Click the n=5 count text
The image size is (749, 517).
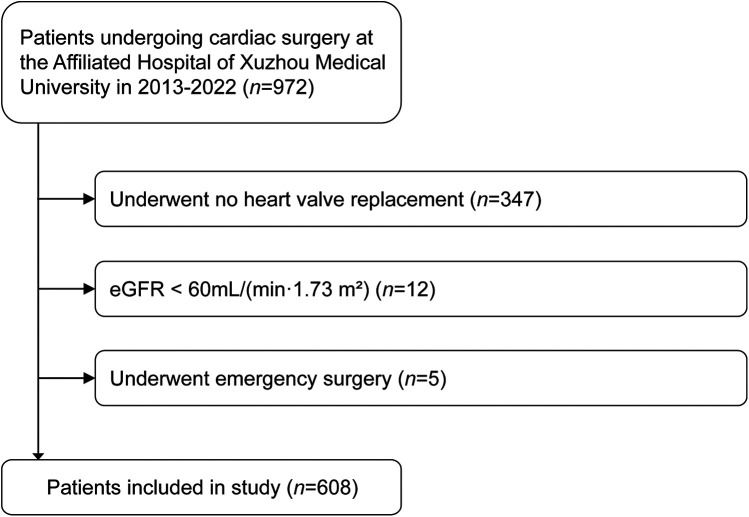pos(422,379)
